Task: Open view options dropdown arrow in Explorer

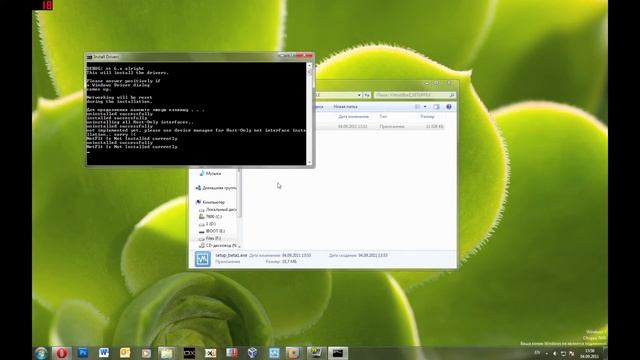Action: 425,107
